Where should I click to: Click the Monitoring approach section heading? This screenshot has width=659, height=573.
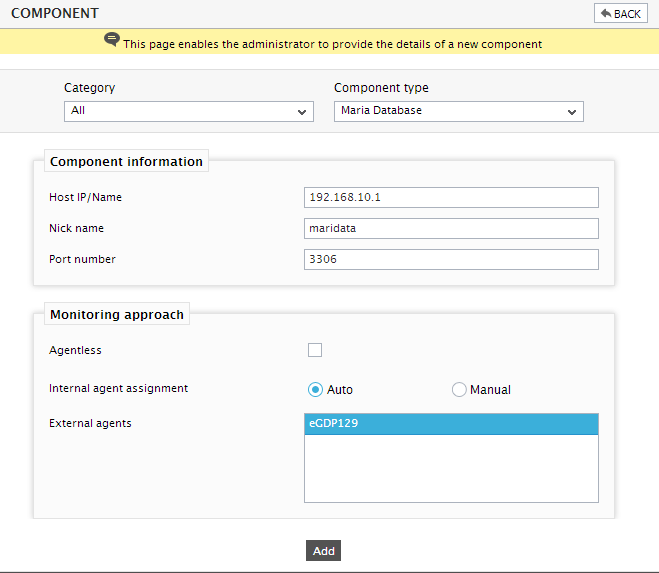coord(117,314)
